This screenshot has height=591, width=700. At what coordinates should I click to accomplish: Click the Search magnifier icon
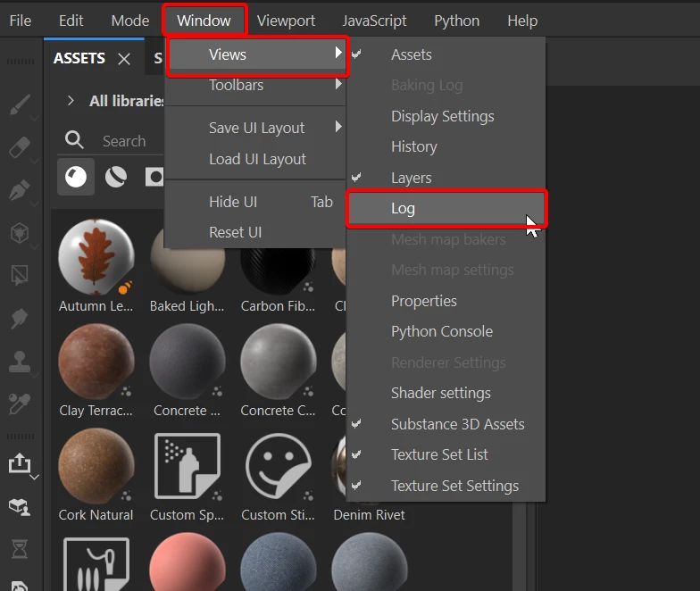pos(74,140)
